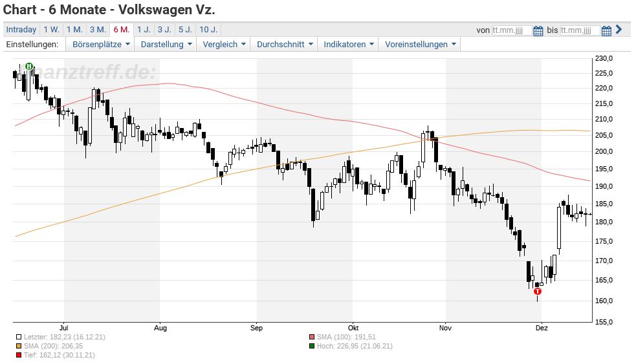Click the green Hoch legend swatch

(x=312, y=346)
